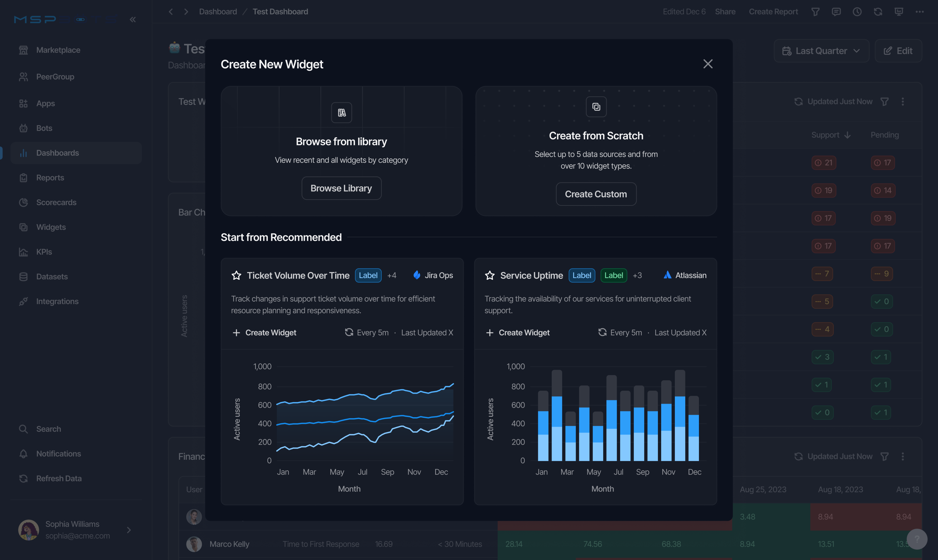Click the blue Label tag on Ticket Volume
Screen dimensions: 938x560
pyautogui.click(x=368, y=275)
